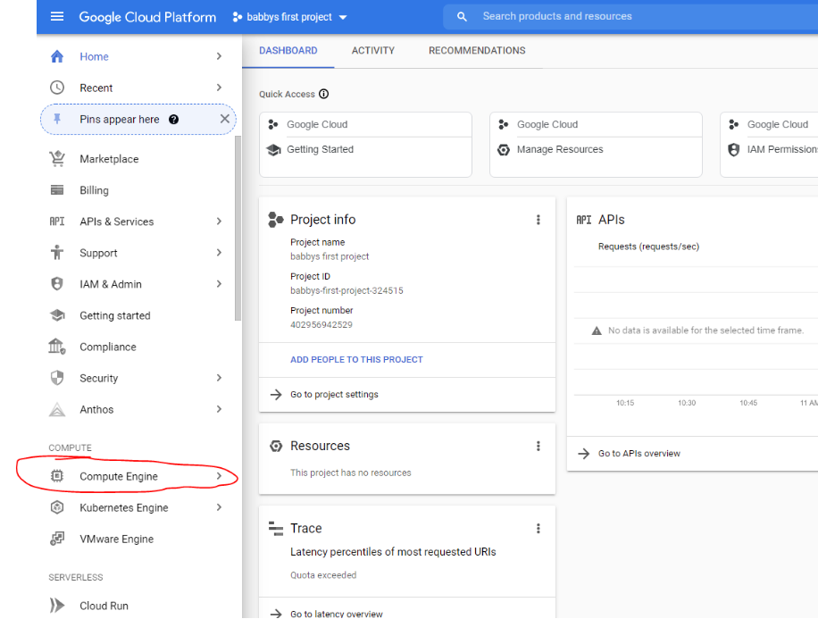This screenshot has height=644, width=818.
Task: Go to latency overview link
Action: (336, 614)
